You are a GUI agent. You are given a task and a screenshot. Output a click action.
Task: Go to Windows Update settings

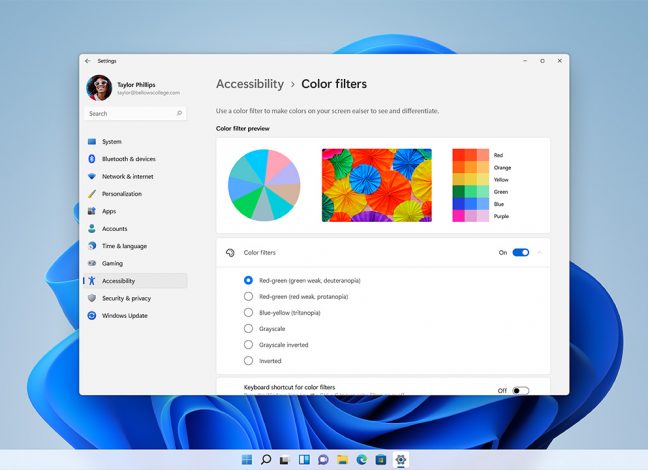pyautogui.click(x=136, y=315)
